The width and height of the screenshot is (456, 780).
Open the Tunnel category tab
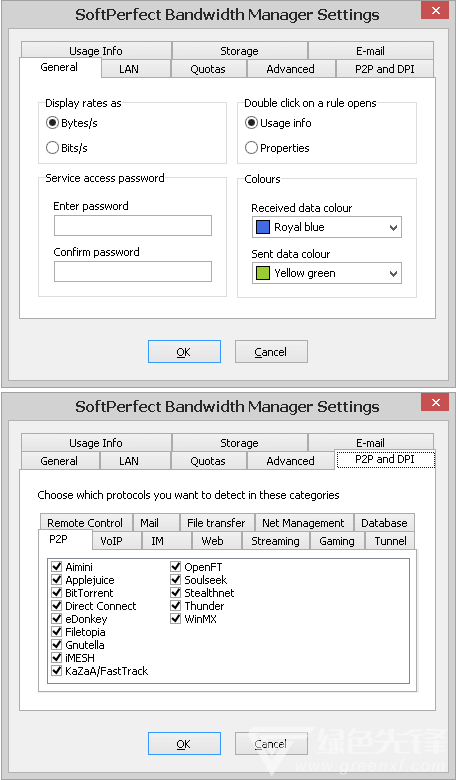pos(390,541)
